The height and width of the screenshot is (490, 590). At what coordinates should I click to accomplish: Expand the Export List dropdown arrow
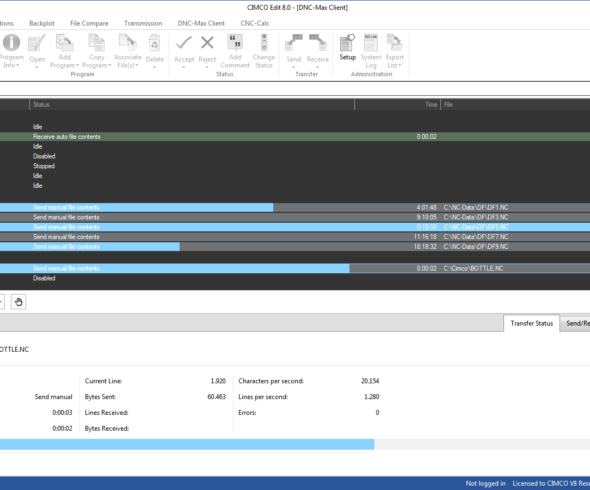pos(400,65)
